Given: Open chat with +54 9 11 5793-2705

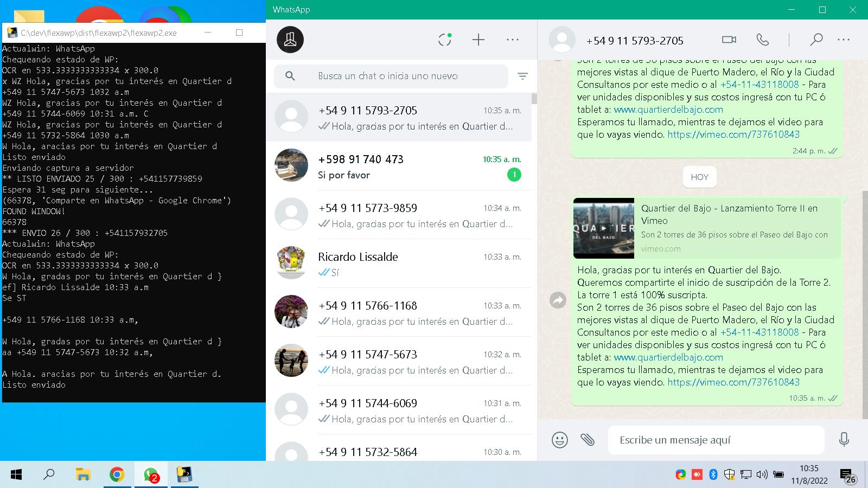Looking at the screenshot, I should pyautogui.click(x=399, y=117).
